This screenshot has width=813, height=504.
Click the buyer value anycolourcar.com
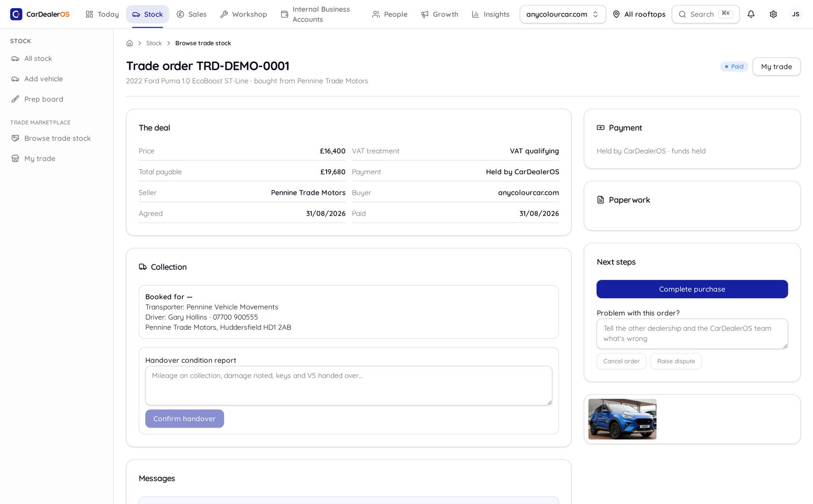point(528,193)
